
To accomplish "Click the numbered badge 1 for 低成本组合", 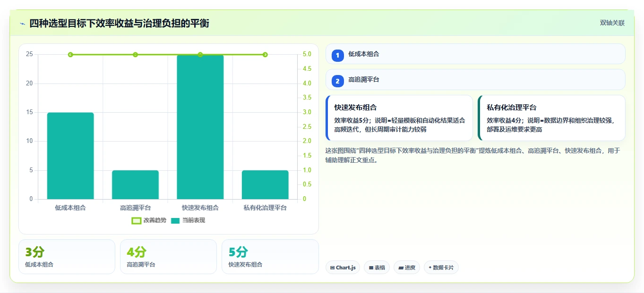I will 337,56.
